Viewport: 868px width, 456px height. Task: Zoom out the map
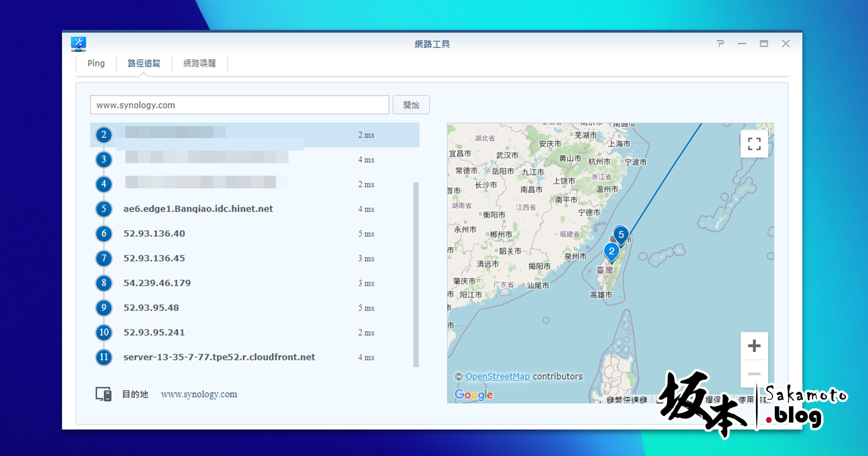pyautogui.click(x=754, y=374)
